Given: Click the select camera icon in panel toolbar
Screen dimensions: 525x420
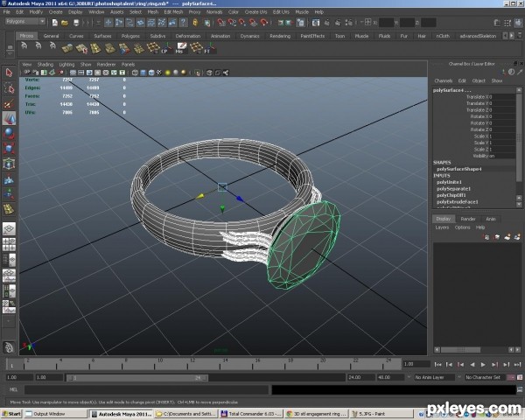Looking at the screenshot, I should [27, 73].
